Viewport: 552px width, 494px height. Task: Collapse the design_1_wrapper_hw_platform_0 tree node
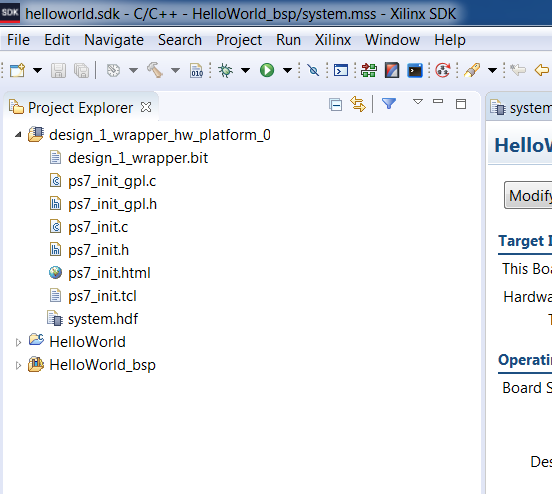[18, 135]
